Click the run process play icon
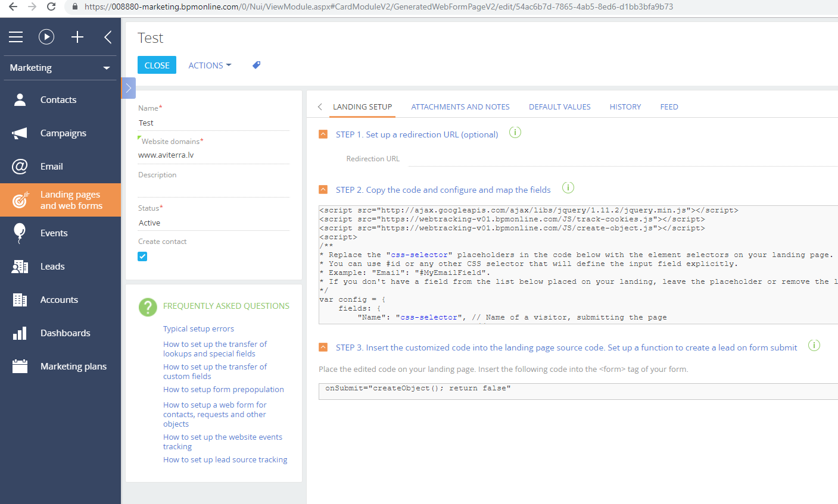The height and width of the screenshot is (504, 838). [46, 37]
